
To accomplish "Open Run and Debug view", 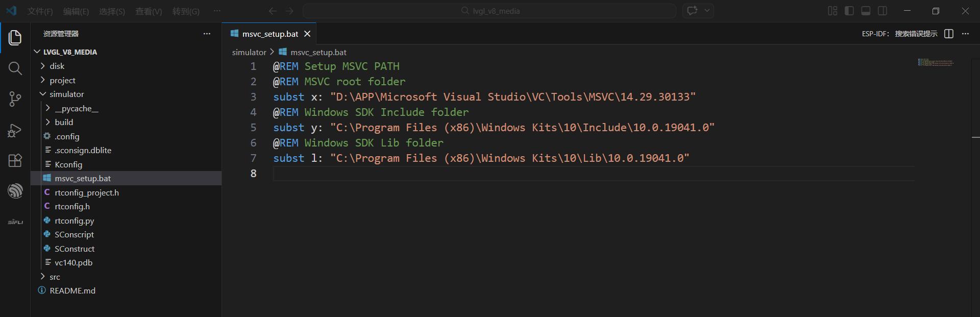I will (15, 130).
